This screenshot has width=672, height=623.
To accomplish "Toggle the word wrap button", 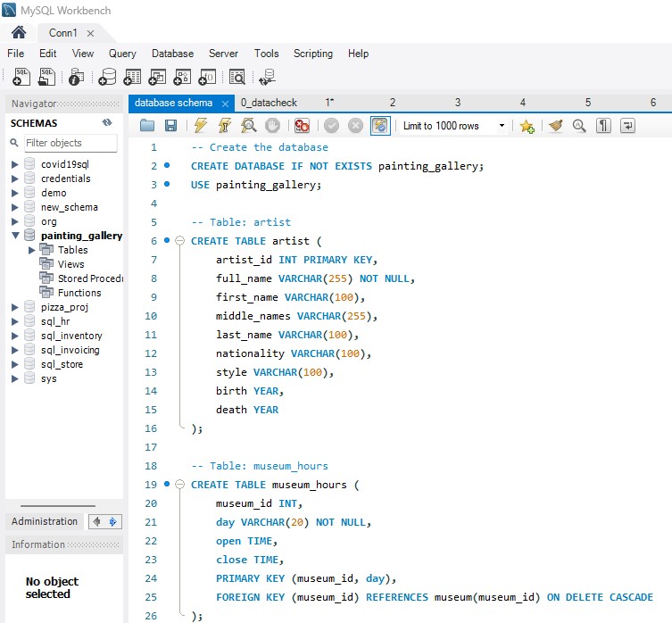I will [x=628, y=126].
